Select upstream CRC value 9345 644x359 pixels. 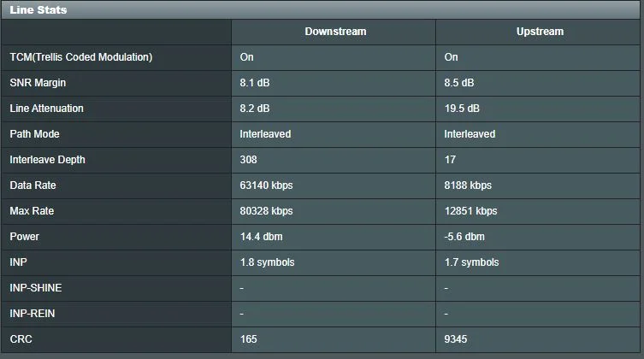456,339
